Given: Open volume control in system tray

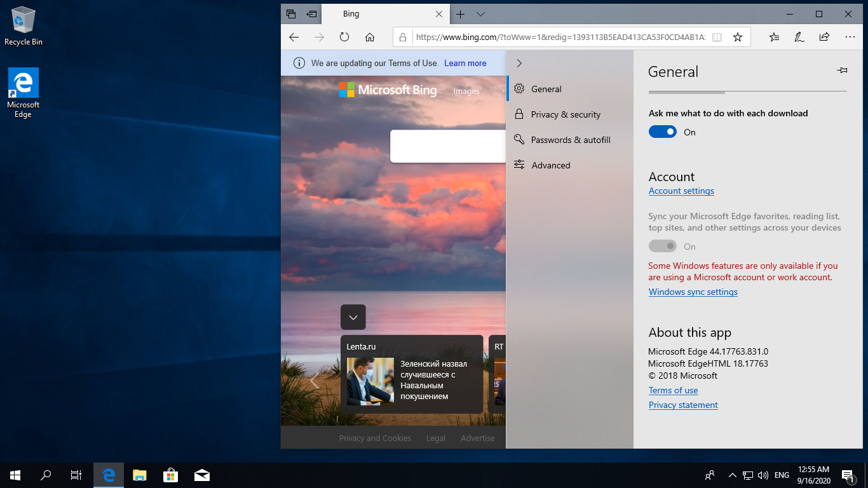Looking at the screenshot, I should click(763, 475).
